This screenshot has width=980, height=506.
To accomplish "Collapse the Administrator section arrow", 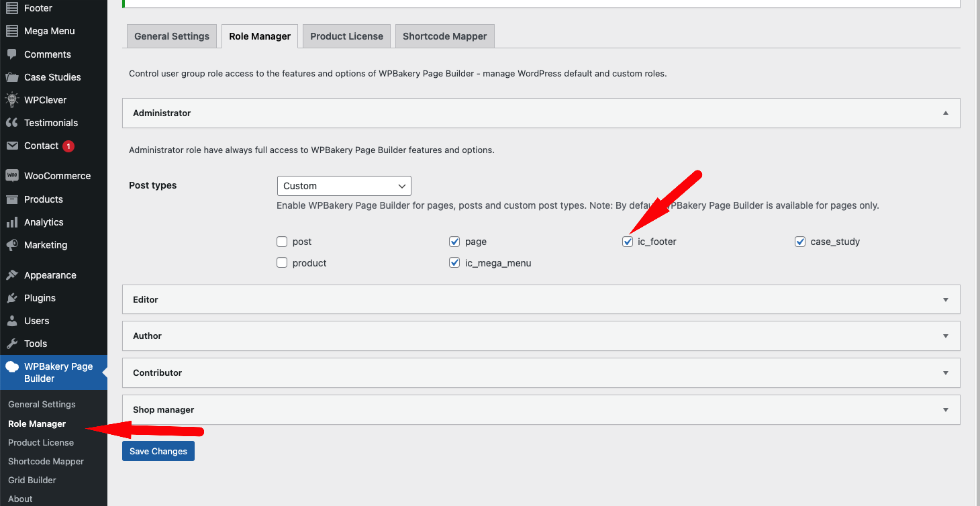I will [x=946, y=113].
